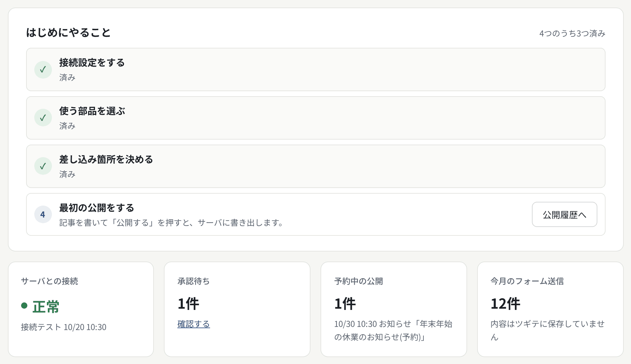This screenshot has height=364, width=631.
Task: Click 済み status under 接続設定をする
Action: (67, 77)
